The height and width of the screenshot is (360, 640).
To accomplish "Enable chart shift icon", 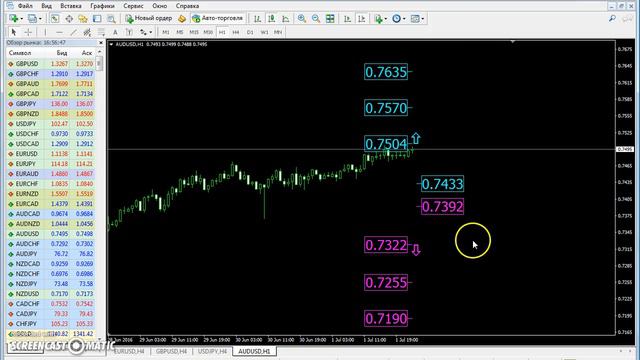I will [x=362, y=18].
